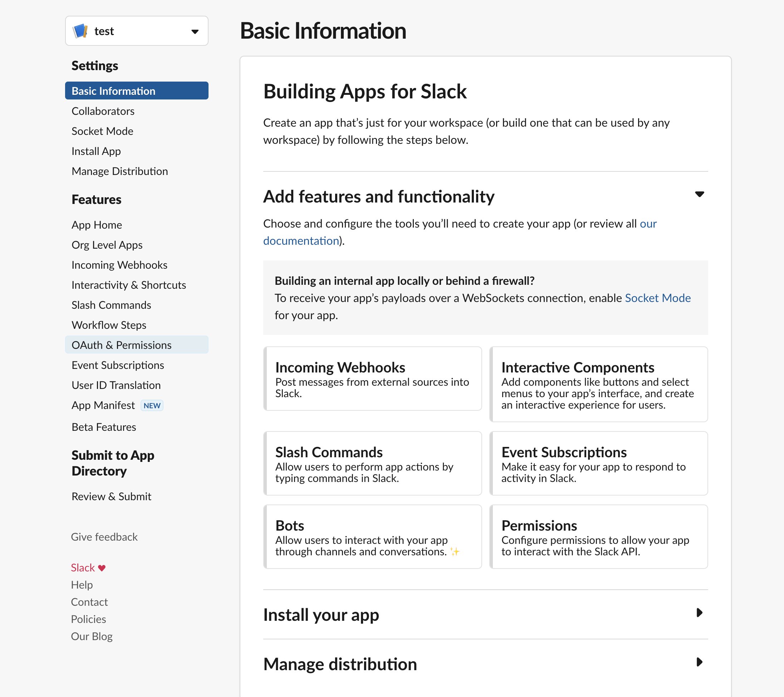This screenshot has height=697, width=784.
Task: Open OAuth & Permissions in sidebar
Action: coord(121,345)
